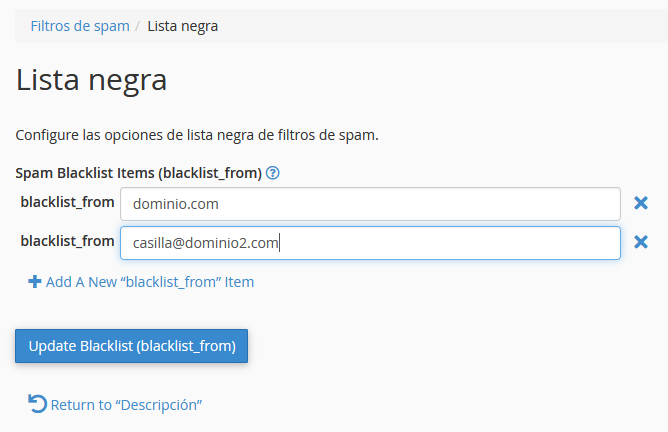Viewport: 668px width, 432px height.
Task: Select the Lista negra breadcrumb item
Action: (x=183, y=26)
